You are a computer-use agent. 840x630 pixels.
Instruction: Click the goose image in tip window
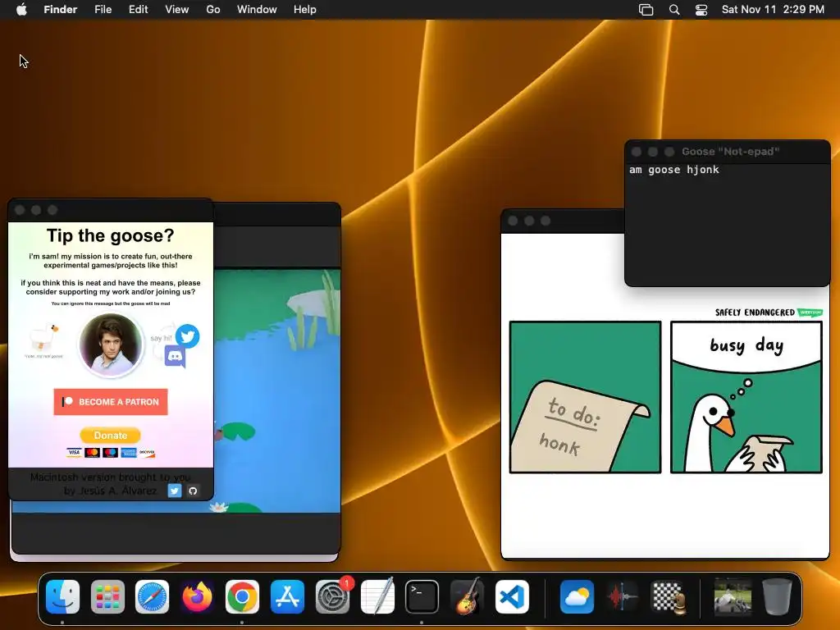tap(44, 336)
